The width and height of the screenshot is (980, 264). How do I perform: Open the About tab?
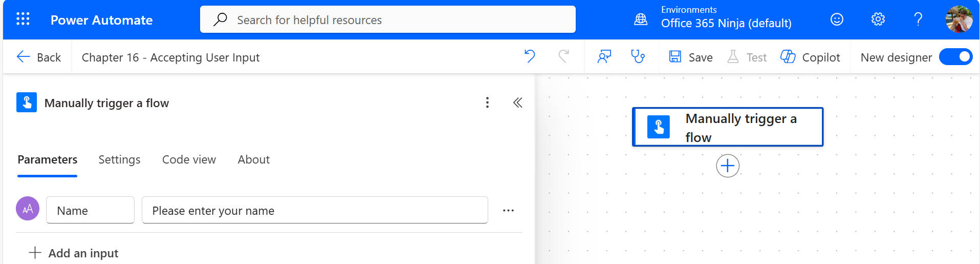[x=254, y=159]
